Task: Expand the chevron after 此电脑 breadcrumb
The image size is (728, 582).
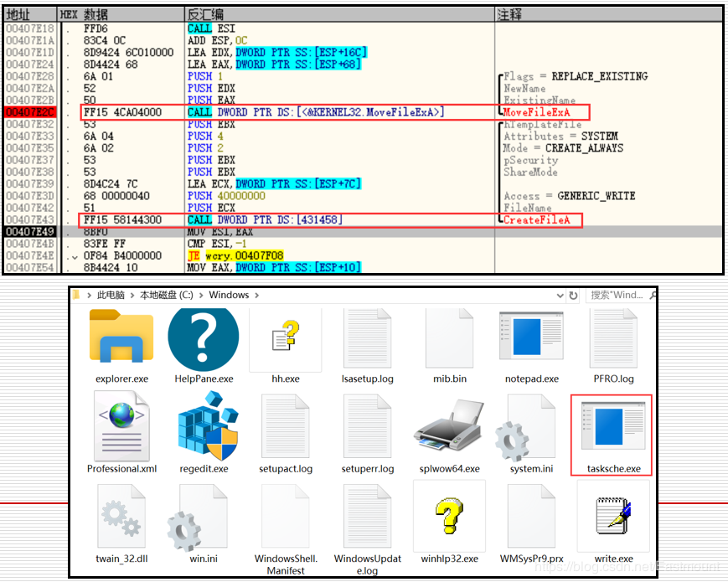Action: [x=132, y=295]
